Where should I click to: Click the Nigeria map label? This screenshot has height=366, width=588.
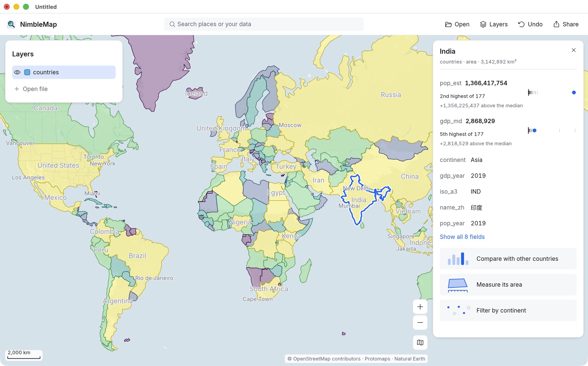[x=240, y=222]
